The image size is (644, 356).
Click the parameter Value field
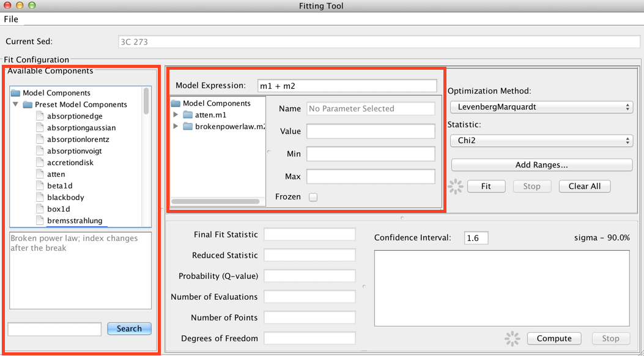tap(371, 132)
